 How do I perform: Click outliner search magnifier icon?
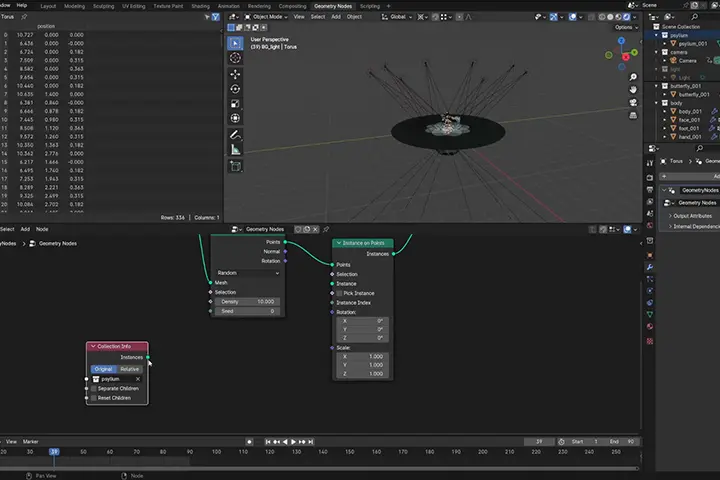pos(695,17)
